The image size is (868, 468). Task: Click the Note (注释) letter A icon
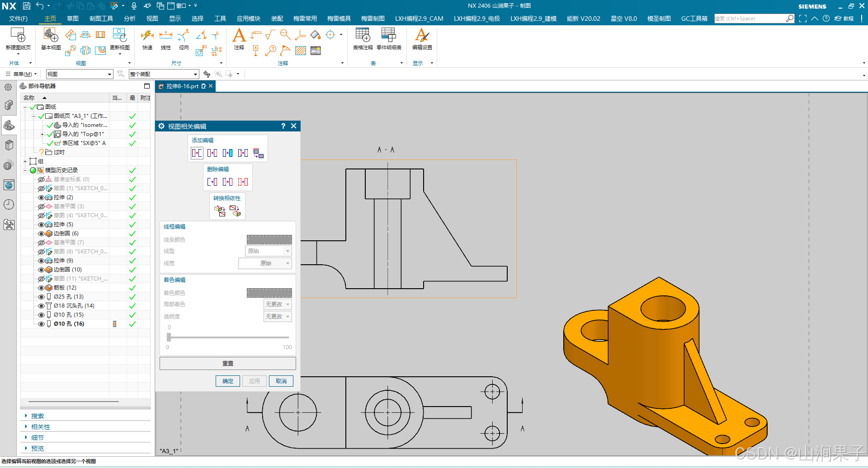click(x=239, y=35)
